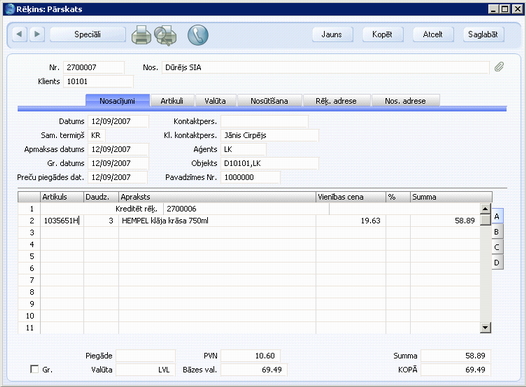Viewport: 526px width, 387px height.
Task: Click the Preču piegādes dat. field
Action: (x=118, y=177)
